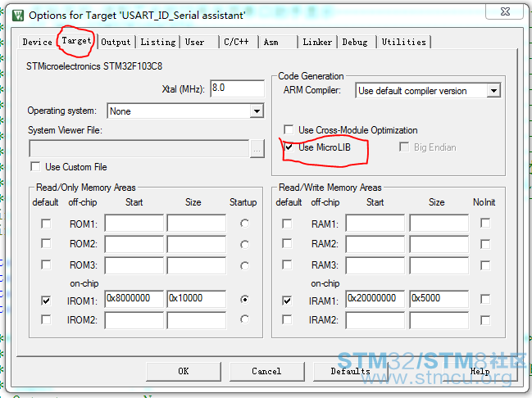Image resolution: width=532 pixels, height=398 pixels.
Task: Select ROM1 as startup region
Action: coord(243,224)
